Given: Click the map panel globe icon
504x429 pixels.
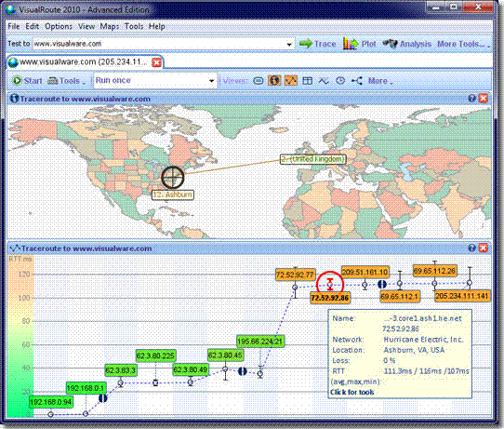Looking at the screenshot, I should (x=14, y=99).
